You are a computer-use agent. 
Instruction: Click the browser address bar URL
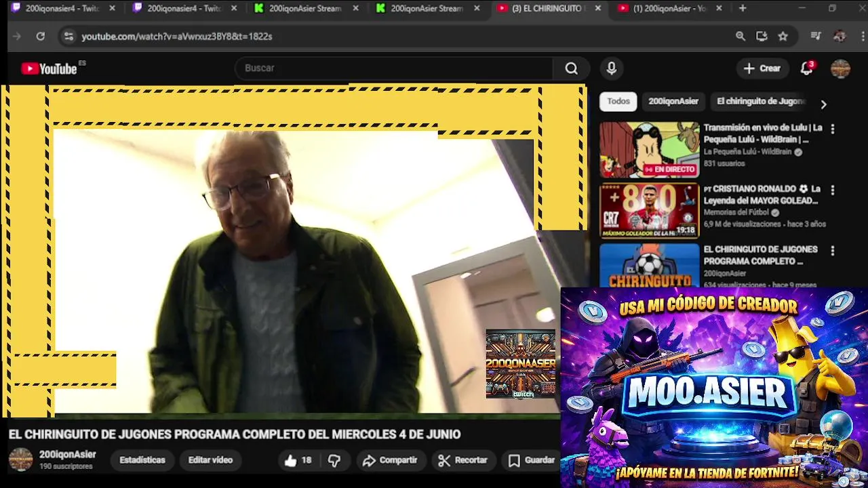[177, 37]
